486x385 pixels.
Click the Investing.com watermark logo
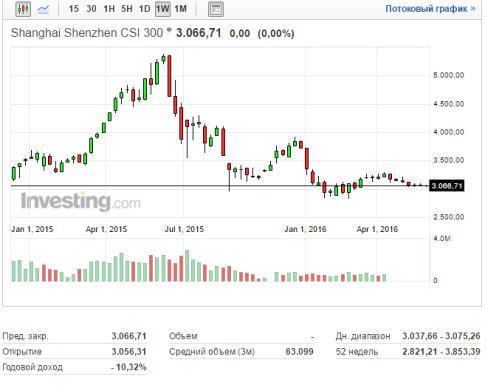81,201
